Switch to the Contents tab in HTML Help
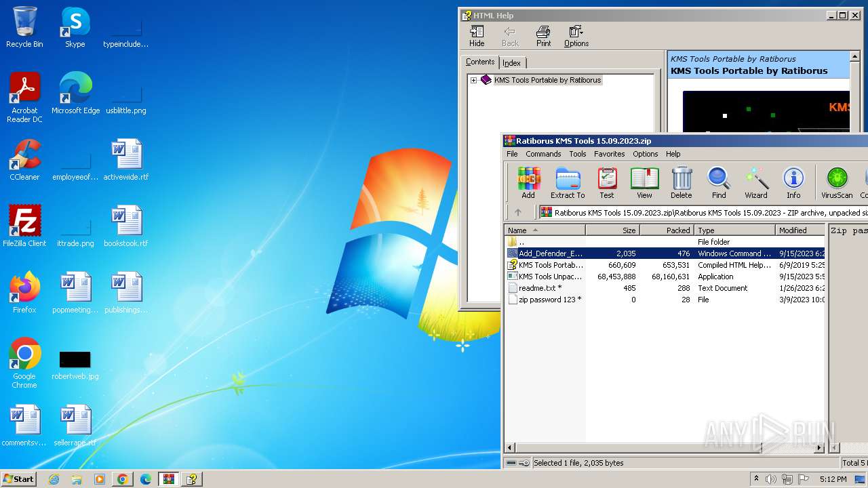 [x=480, y=62]
